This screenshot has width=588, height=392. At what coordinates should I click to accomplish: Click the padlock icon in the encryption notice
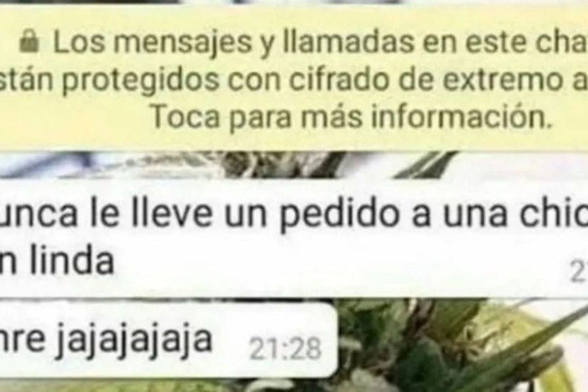tap(29, 42)
